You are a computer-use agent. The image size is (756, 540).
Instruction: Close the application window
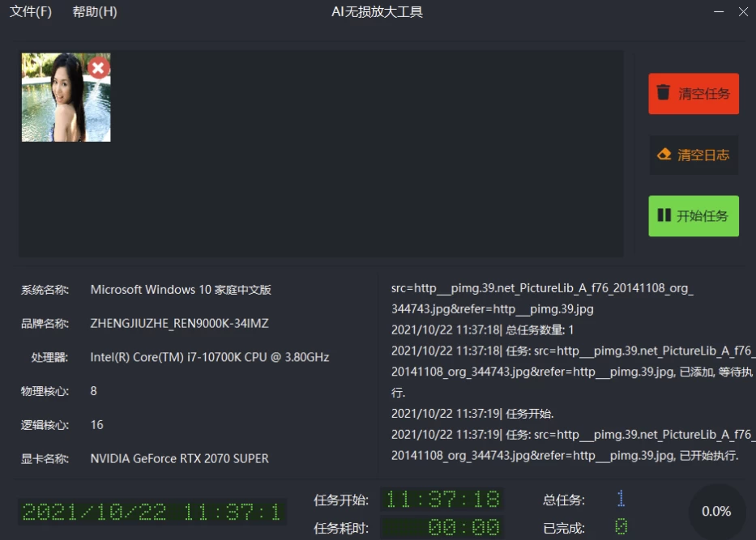tap(743, 12)
